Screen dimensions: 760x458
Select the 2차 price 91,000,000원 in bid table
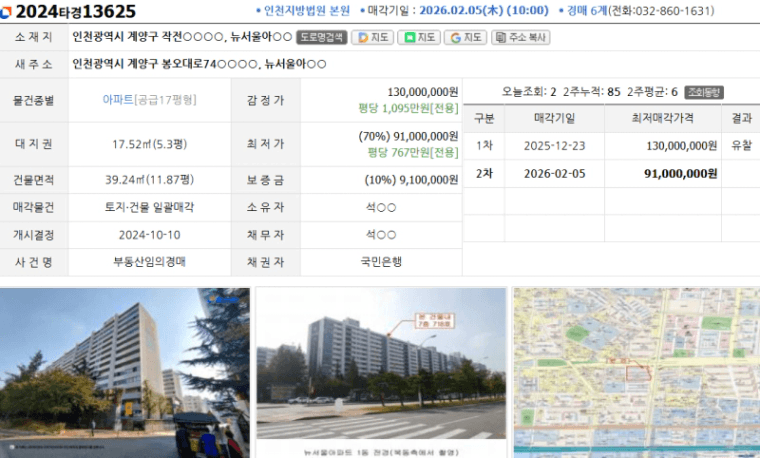coord(681,174)
